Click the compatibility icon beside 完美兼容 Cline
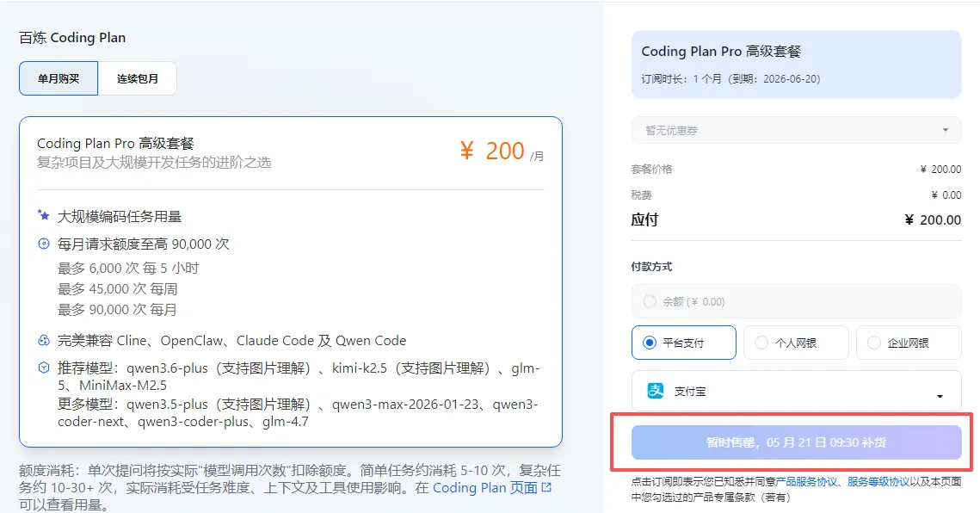 click(44, 340)
